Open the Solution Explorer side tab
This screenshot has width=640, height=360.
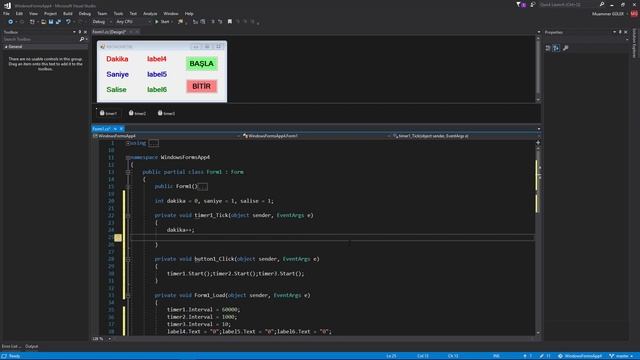click(x=635, y=43)
